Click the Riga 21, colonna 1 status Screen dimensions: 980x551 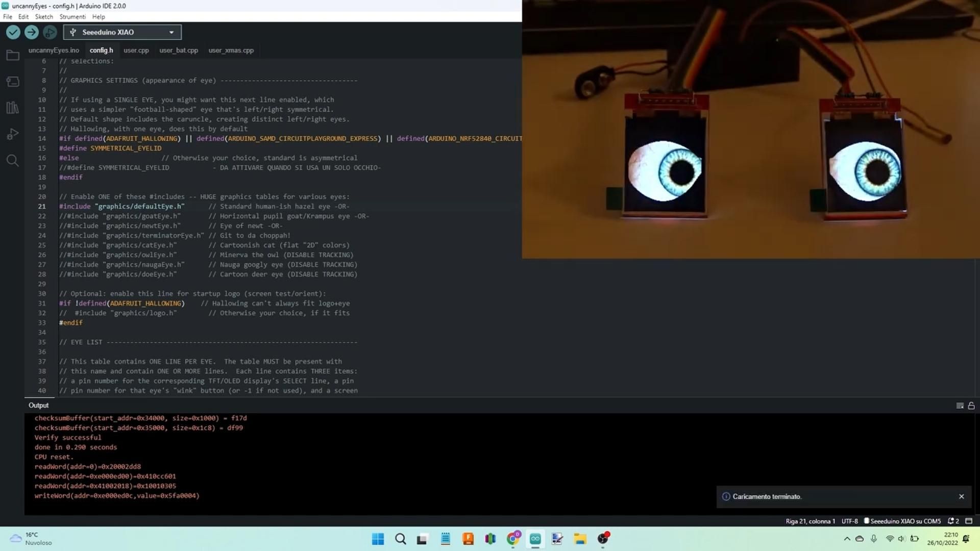point(810,521)
